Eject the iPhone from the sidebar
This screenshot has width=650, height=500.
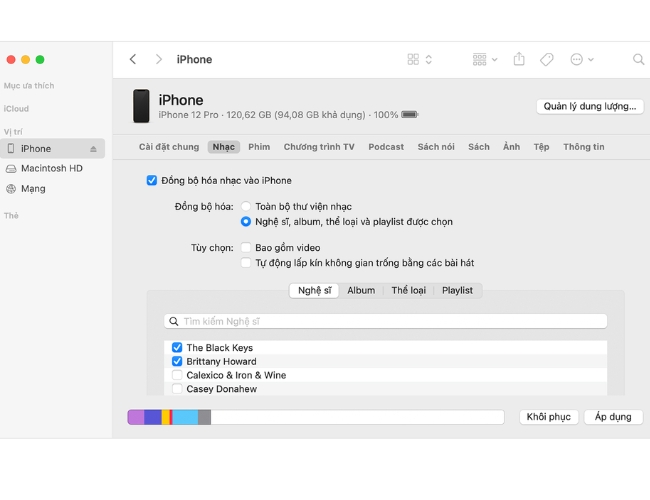[x=93, y=149]
